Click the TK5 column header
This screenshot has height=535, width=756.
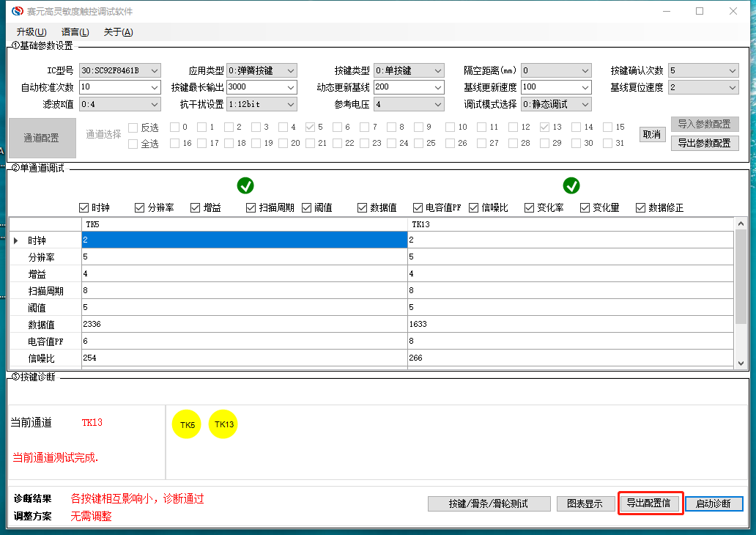245,224
